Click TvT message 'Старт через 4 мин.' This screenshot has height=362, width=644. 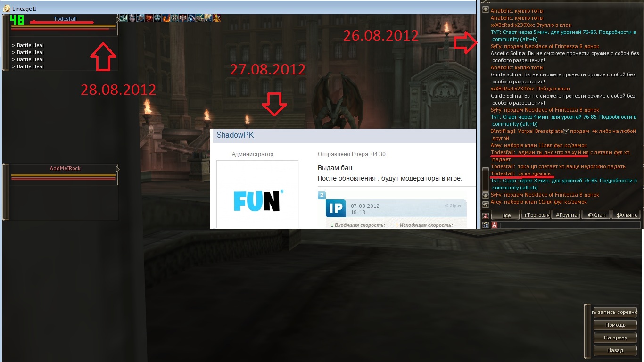click(x=563, y=121)
